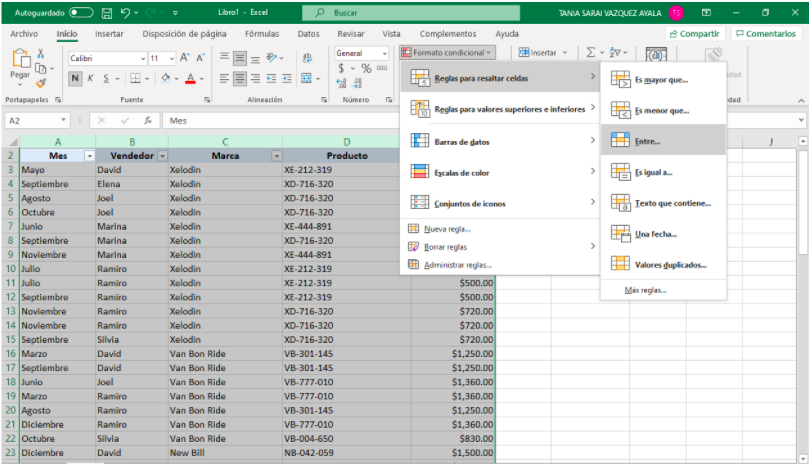Open the font size 11 dropdown
811x464 pixels.
click(x=172, y=58)
